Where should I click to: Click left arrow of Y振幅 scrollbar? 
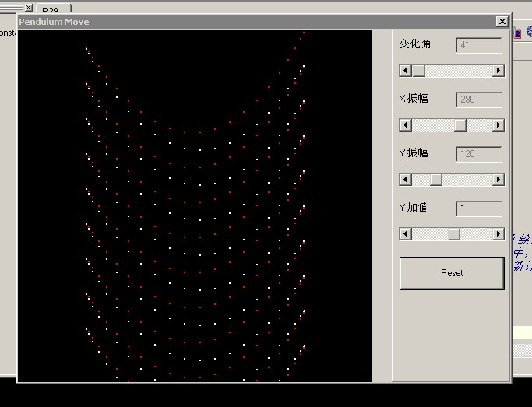click(x=405, y=179)
